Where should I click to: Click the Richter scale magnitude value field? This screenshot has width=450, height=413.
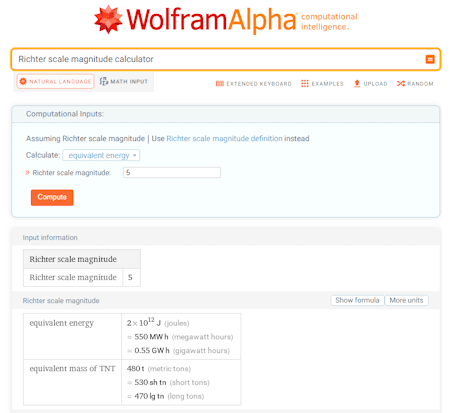point(172,173)
